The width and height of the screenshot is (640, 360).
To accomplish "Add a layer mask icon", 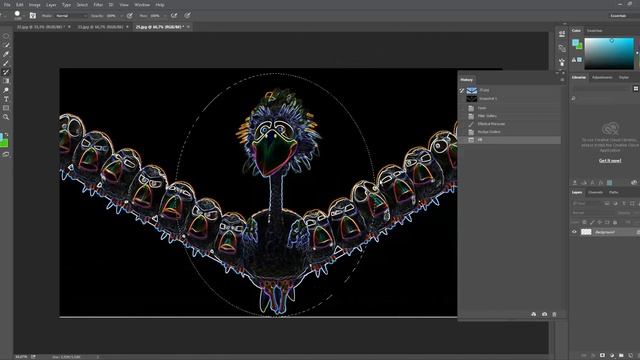I will click(602, 356).
